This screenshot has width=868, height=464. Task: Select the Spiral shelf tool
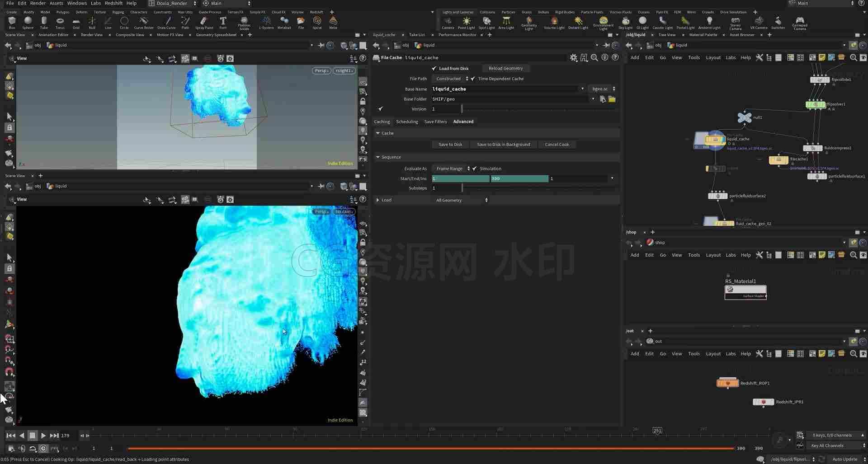[x=317, y=23]
